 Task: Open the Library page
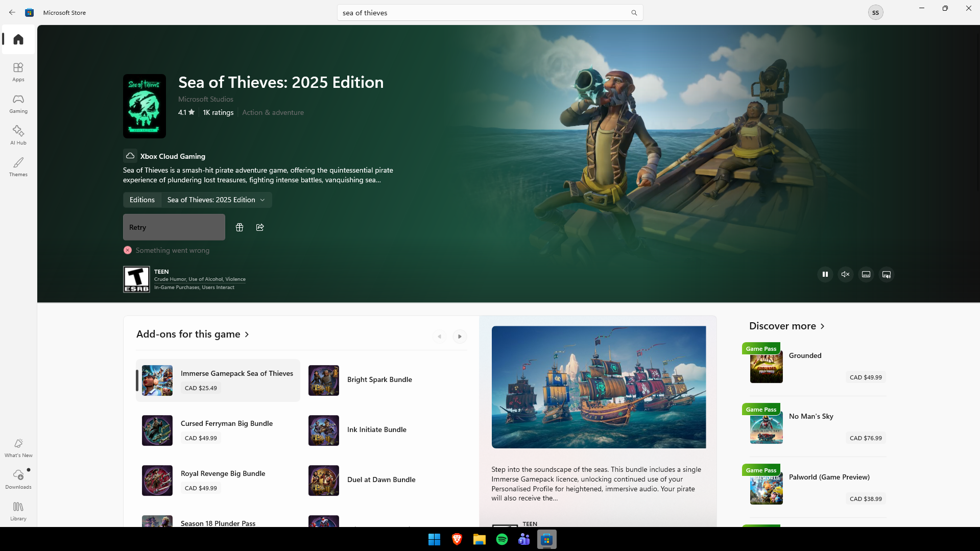click(x=18, y=511)
